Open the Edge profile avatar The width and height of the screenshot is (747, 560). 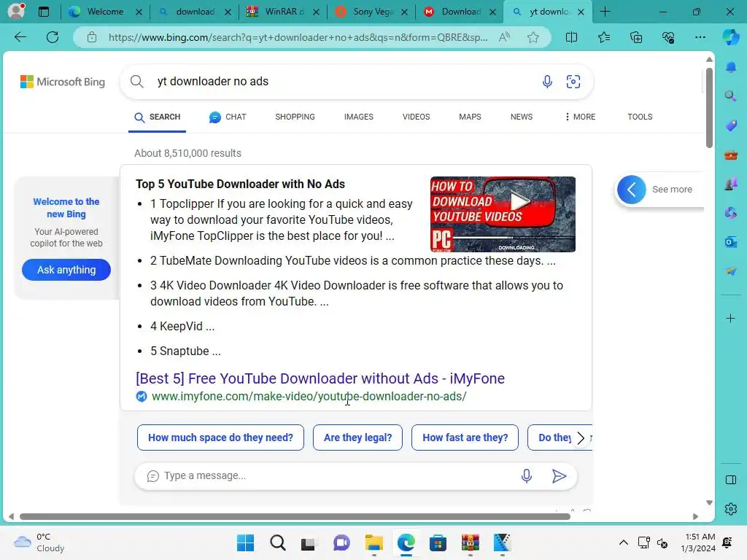coord(16,11)
